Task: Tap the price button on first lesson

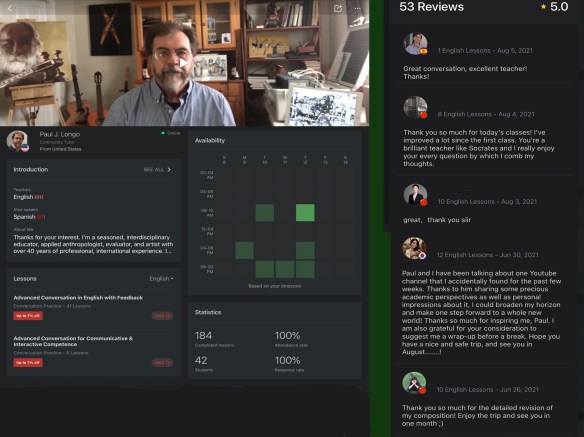Action: pyautogui.click(x=162, y=316)
